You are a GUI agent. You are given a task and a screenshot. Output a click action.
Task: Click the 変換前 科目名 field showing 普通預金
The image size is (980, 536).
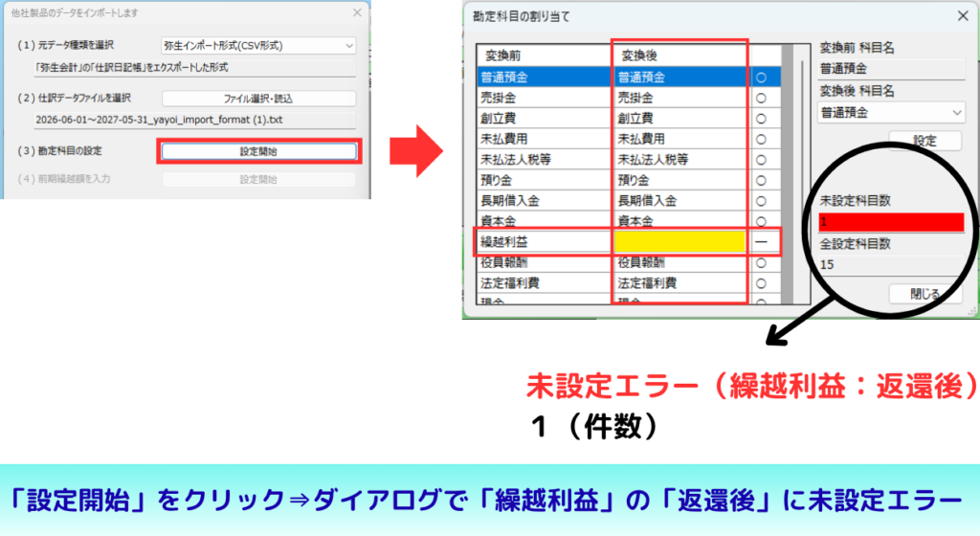891,69
